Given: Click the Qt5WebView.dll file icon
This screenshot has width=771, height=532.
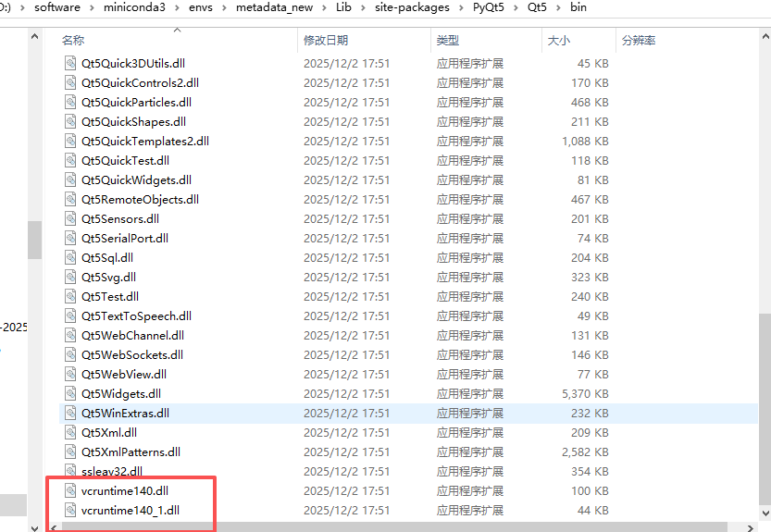Looking at the screenshot, I should click(70, 374).
